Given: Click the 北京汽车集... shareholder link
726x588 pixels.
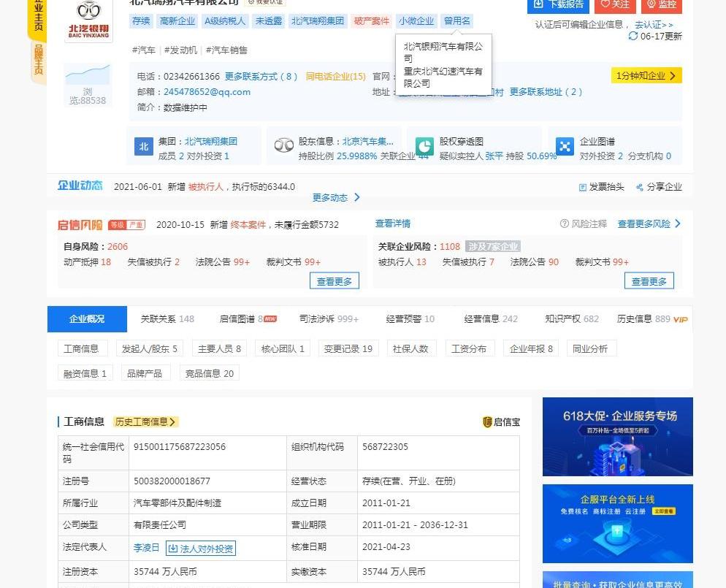Looking at the screenshot, I should 368,141.
